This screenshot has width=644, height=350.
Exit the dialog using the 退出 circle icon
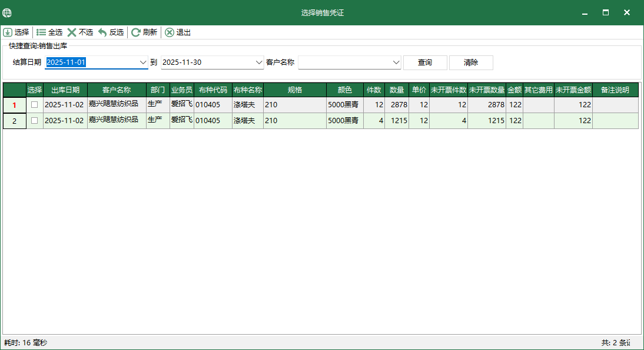170,32
